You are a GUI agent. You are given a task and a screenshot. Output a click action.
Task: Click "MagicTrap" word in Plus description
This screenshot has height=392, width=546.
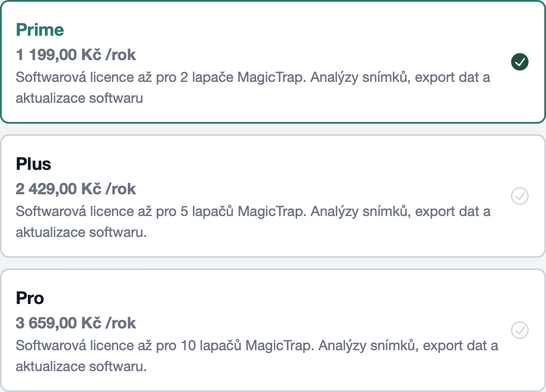click(273, 212)
